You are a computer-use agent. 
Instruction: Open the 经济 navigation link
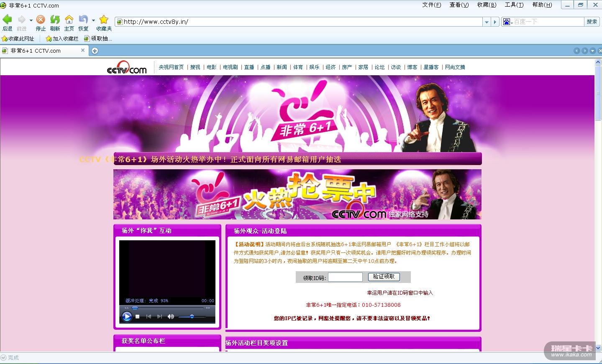(331, 67)
